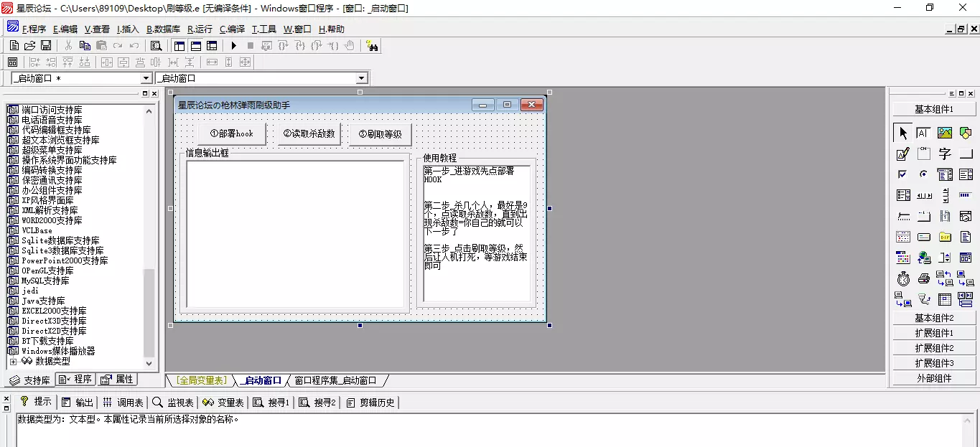Open the C.编译 menu

tap(232, 29)
